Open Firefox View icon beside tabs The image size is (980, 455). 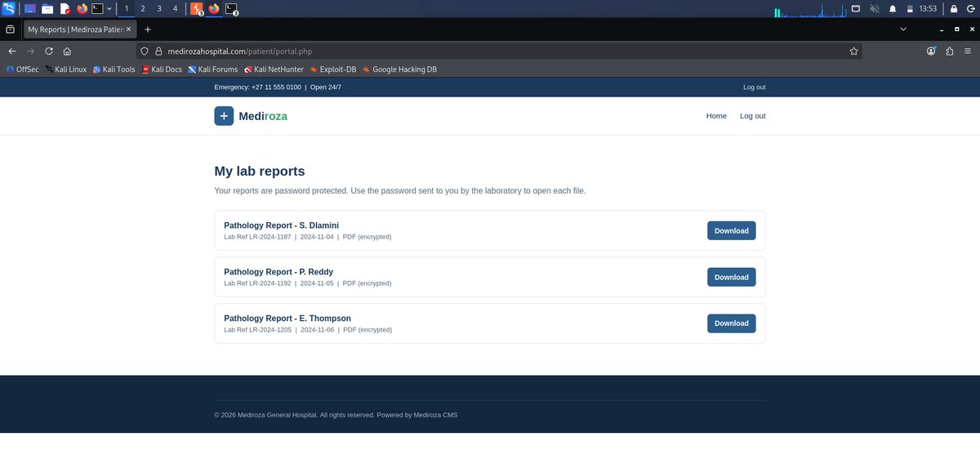(10, 29)
